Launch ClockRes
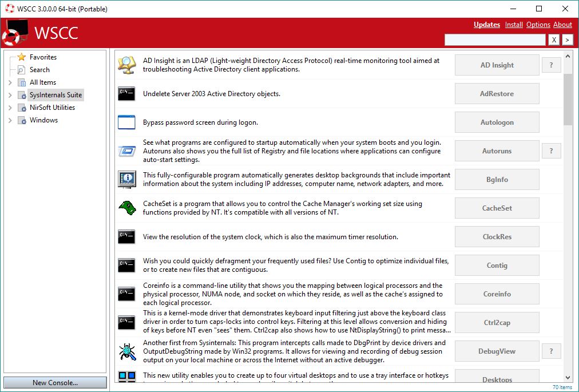This screenshot has width=579, height=392. tap(497, 237)
